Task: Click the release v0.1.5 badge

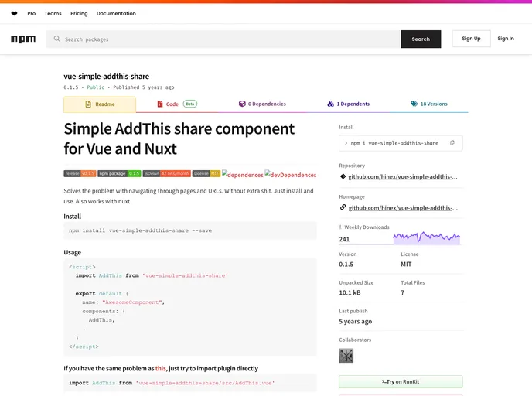Action: point(80,174)
